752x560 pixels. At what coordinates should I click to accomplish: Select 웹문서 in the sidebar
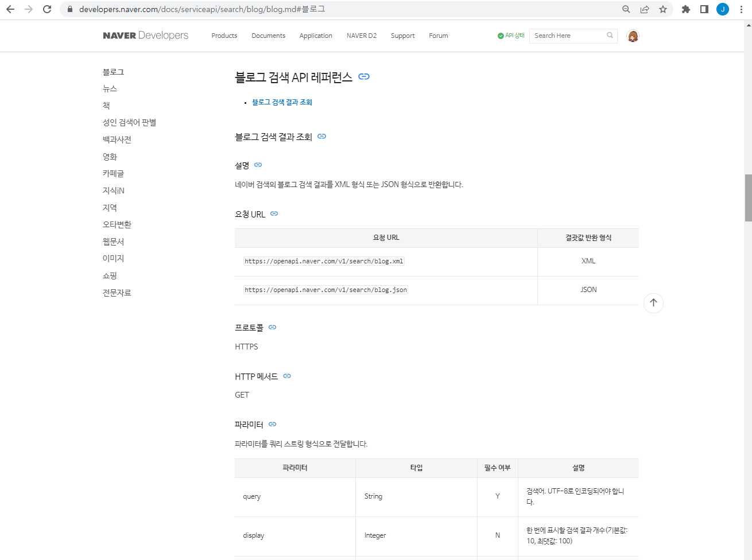coord(113,242)
